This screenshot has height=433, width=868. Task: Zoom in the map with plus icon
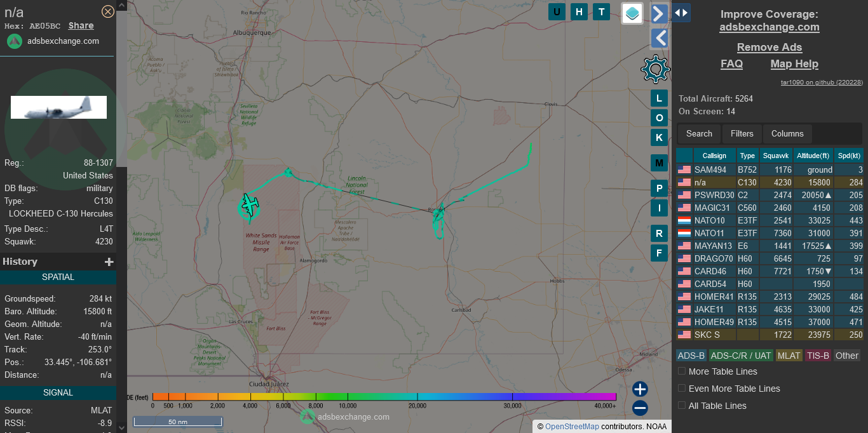click(640, 389)
